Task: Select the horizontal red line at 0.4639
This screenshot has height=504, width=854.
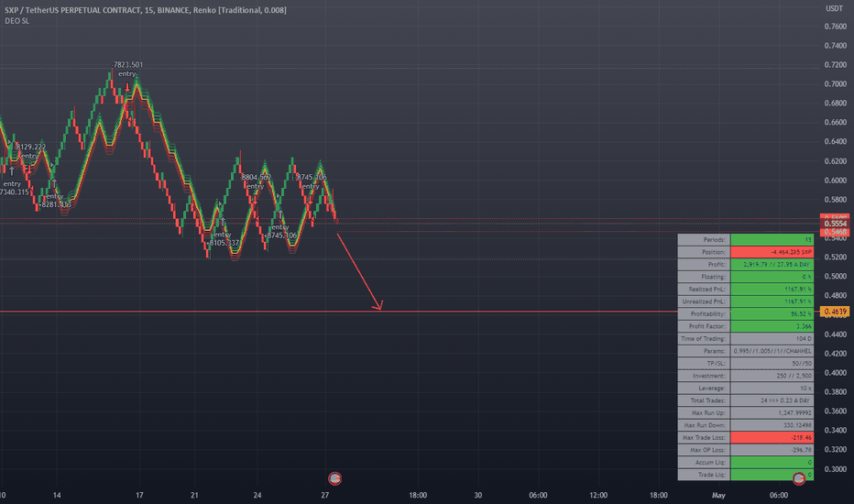Action: pyautogui.click(x=338, y=312)
